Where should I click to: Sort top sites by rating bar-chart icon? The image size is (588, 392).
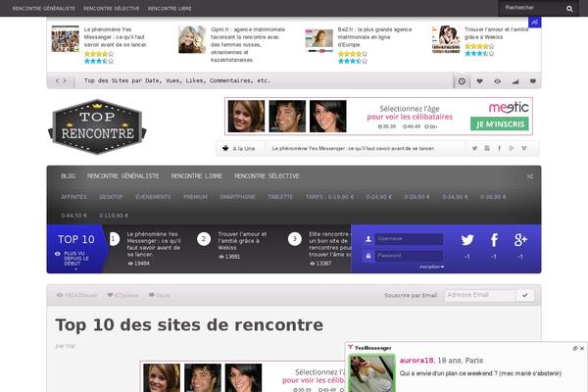coord(515,81)
